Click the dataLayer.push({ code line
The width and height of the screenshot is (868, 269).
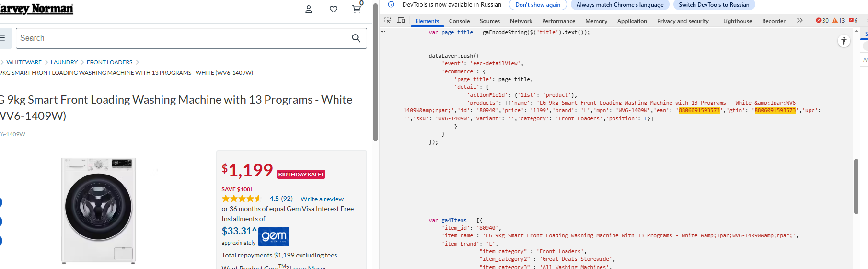pyautogui.click(x=454, y=56)
